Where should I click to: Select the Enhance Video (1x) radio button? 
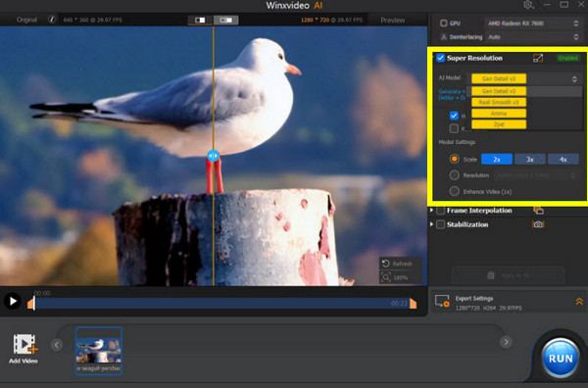[454, 191]
